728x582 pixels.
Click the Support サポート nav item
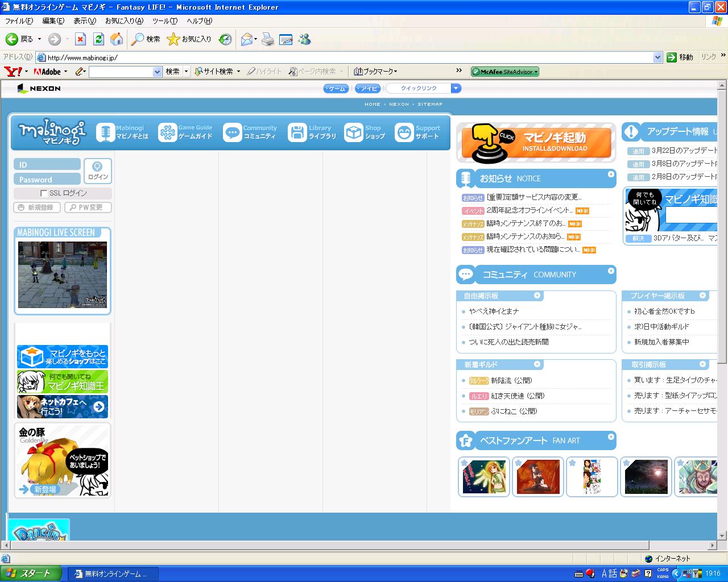tap(418, 132)
